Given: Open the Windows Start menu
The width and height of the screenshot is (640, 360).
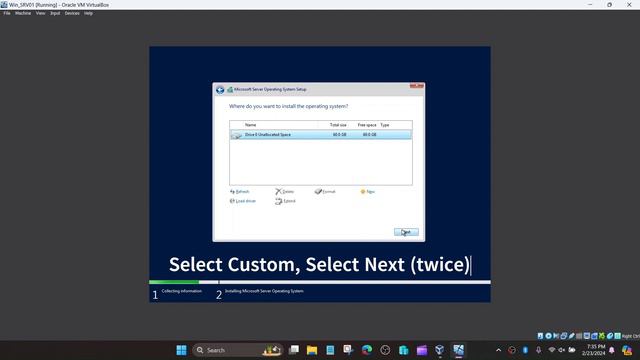Looking at the screenshot, I should click(181, 350).
